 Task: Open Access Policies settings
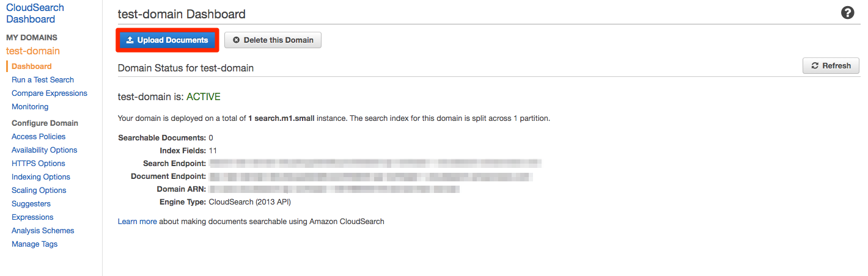[x=39, y=137]
